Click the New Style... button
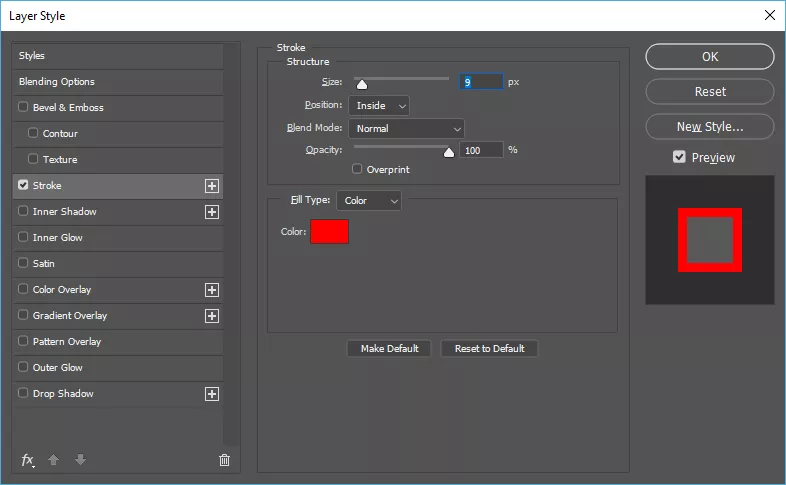The image size is (786, 485). [710, 127]
